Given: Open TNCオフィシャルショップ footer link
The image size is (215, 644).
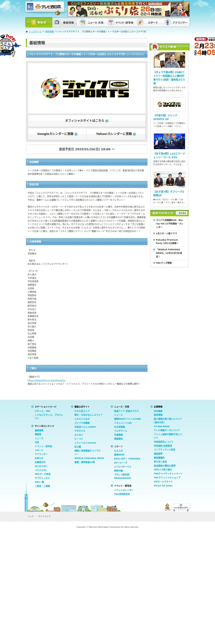Looking at the screenshot, I should point(167,477).
